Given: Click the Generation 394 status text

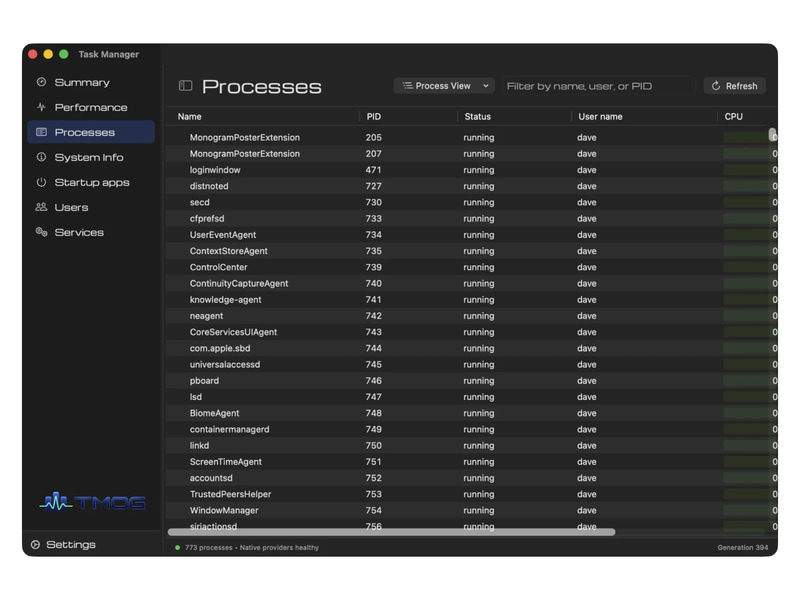Looking at the screenshot, I should click(x=742, y=547).
